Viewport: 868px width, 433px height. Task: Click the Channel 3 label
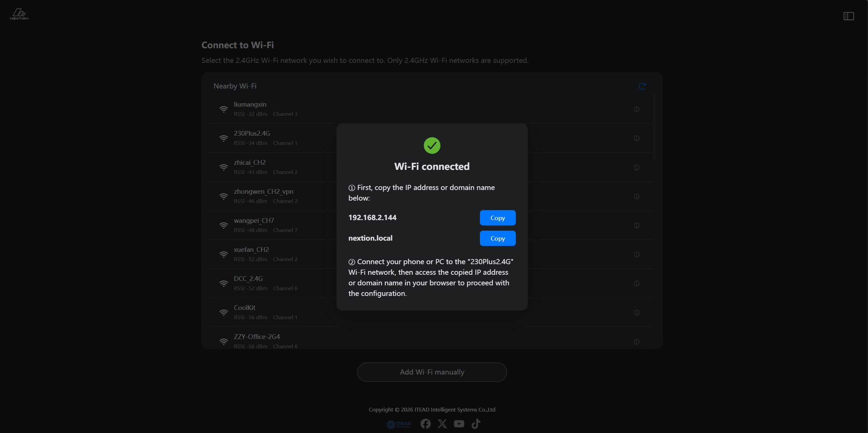(285, 114)
